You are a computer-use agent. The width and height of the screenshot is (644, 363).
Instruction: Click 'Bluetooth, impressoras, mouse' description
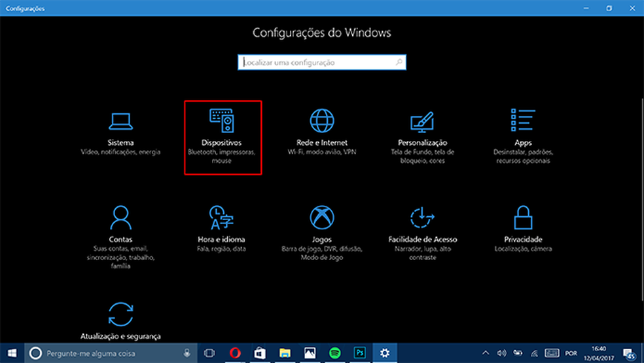click(221, 156)
